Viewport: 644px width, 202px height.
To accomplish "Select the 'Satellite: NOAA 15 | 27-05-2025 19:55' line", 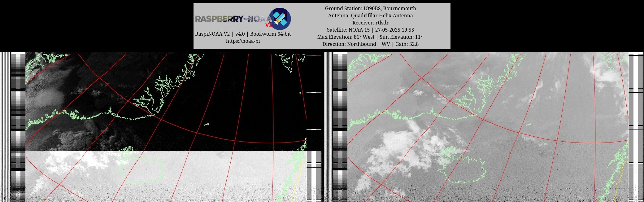I will tap(370, 30).
